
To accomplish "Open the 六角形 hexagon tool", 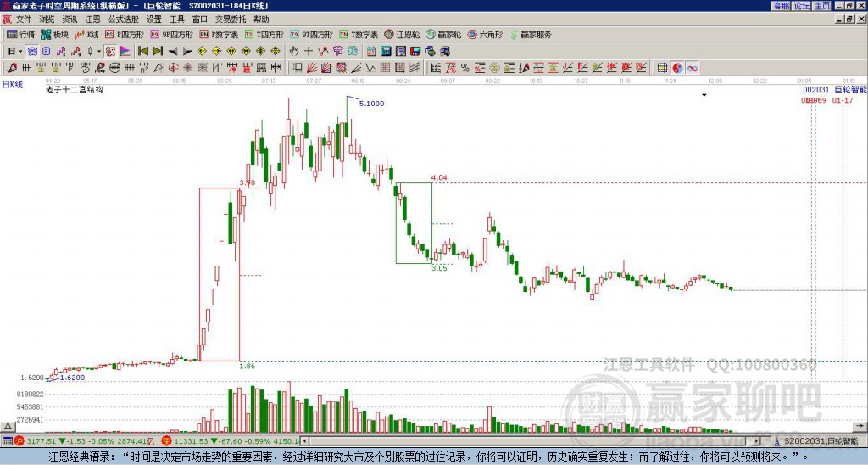I will pos(486,34).
